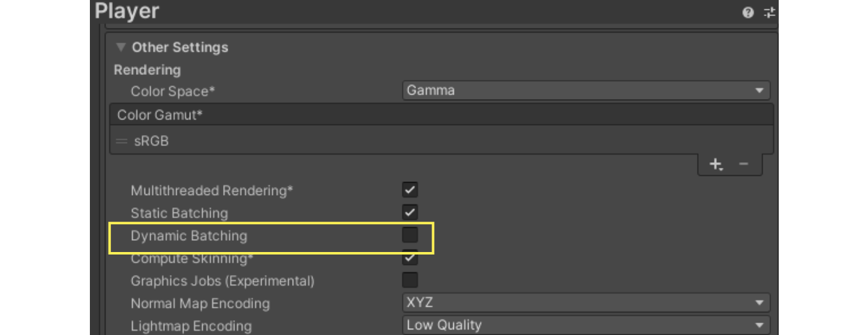Collapse the Other Settings section

[121, 48]
